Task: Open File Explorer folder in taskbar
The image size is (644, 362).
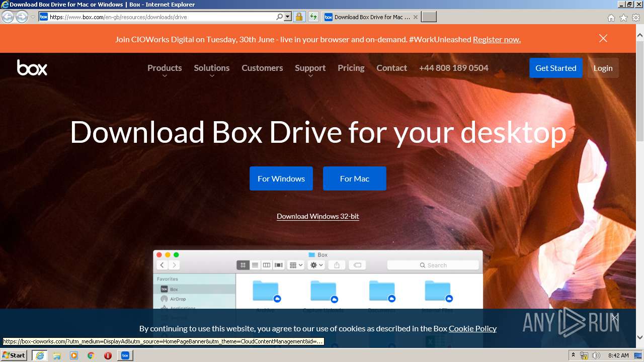Action: [x=57, y=355]
